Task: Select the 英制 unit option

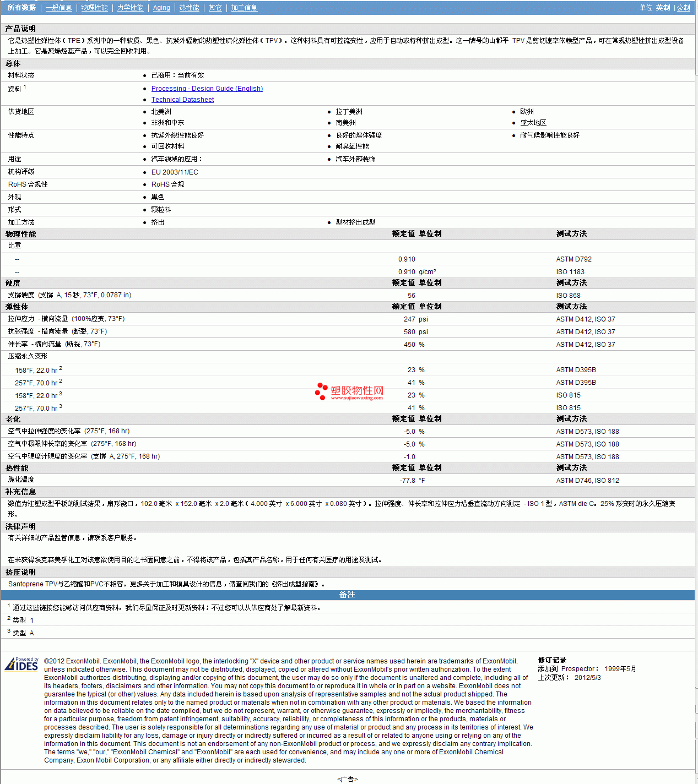Action: coord(663,8)
